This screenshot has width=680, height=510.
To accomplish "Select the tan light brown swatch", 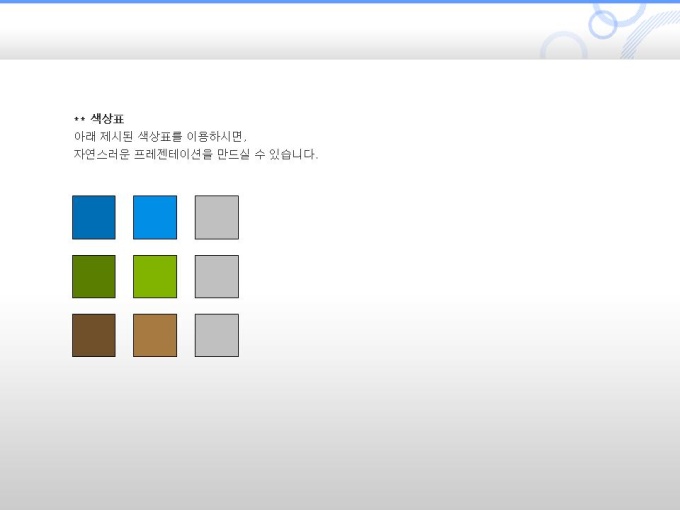I will (x=155, y=336).
